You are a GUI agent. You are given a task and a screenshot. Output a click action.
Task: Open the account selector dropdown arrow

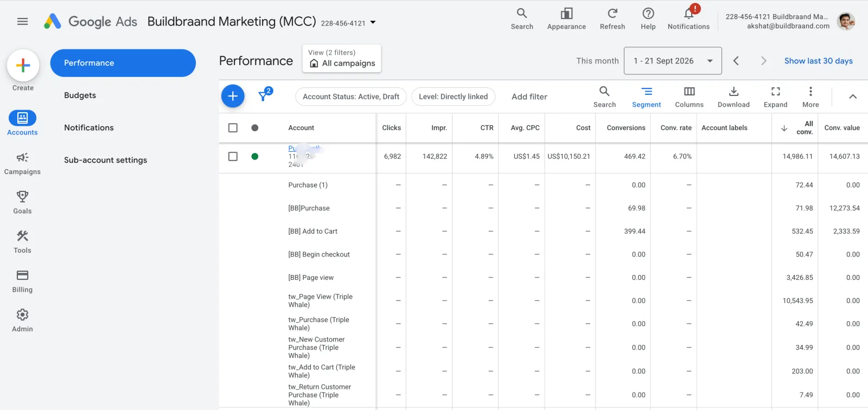click(x=373, y=23)
